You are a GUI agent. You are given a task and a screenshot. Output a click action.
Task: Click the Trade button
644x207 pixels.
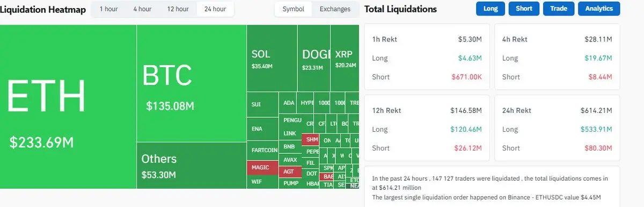point(559,9)
